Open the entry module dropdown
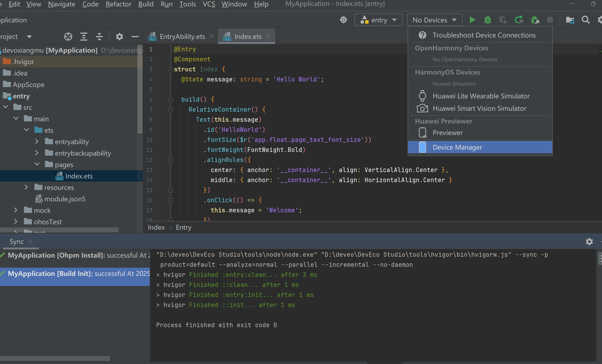 378,20
